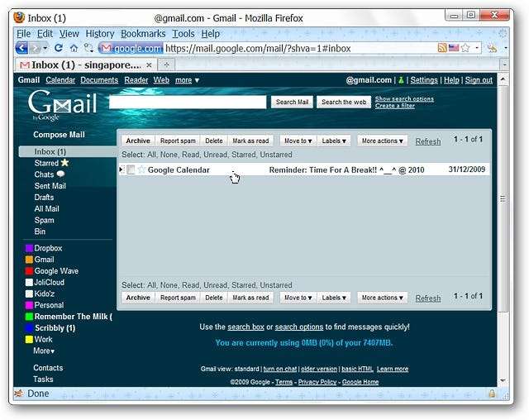Click the status bar icon beside Done
This screenshot has width=529, height=420.
[x=19, y=394]
